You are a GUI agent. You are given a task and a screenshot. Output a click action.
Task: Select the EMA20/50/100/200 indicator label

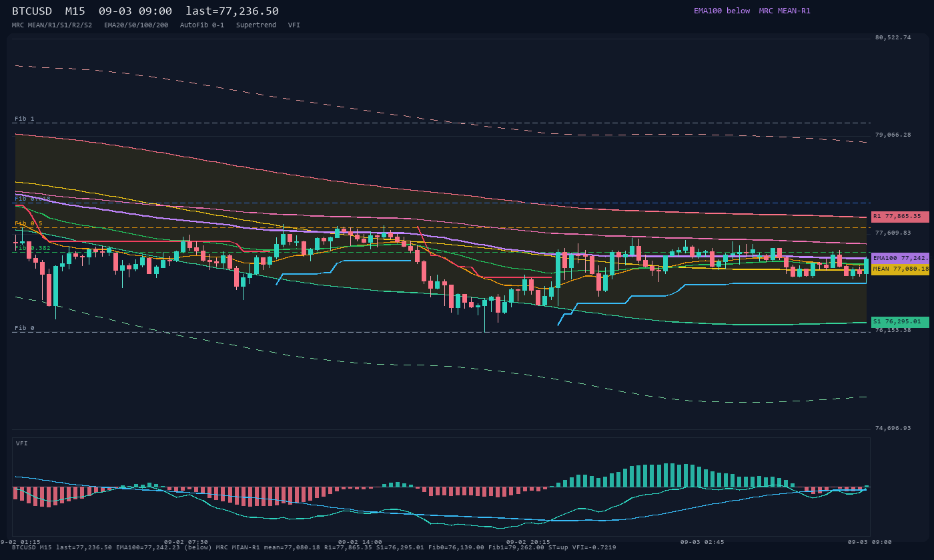(136, 25)
